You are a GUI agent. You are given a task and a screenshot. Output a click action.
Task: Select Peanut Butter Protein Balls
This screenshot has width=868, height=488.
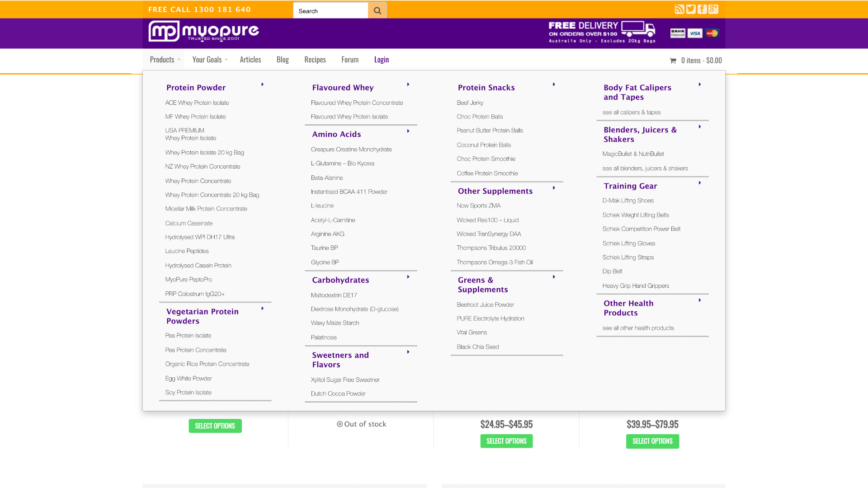[490, 131]
